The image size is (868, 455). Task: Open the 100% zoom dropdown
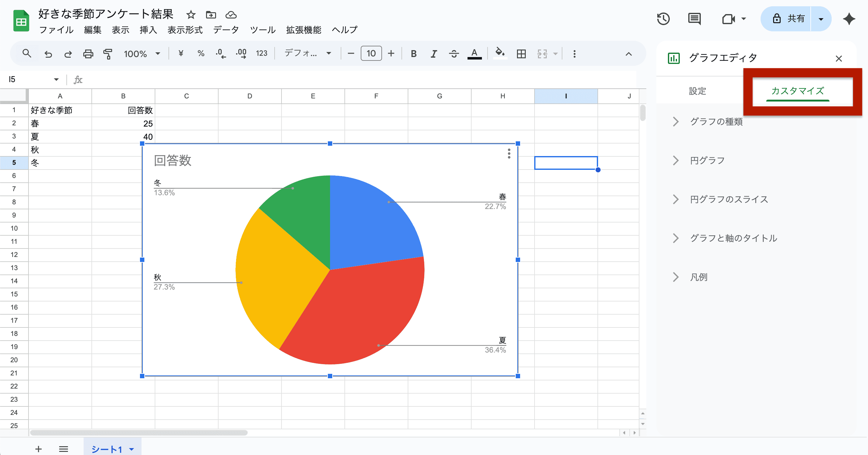(x=142, y=54)
